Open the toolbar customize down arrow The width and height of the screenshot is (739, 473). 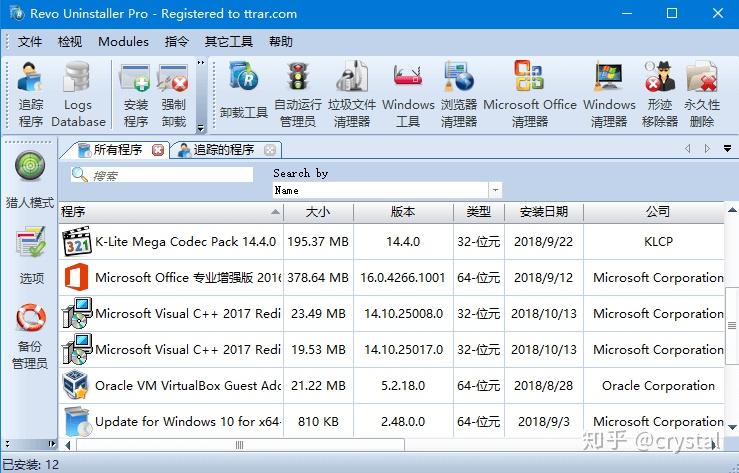[201, 128]
